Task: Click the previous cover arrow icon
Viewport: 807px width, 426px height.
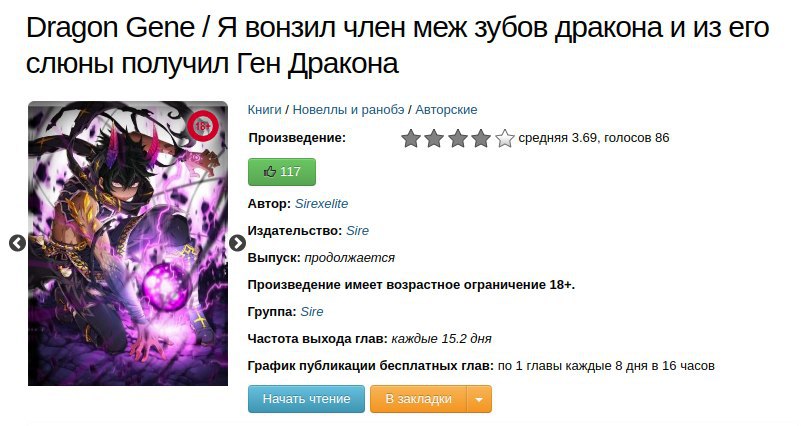Action: [x=17, y=243]
